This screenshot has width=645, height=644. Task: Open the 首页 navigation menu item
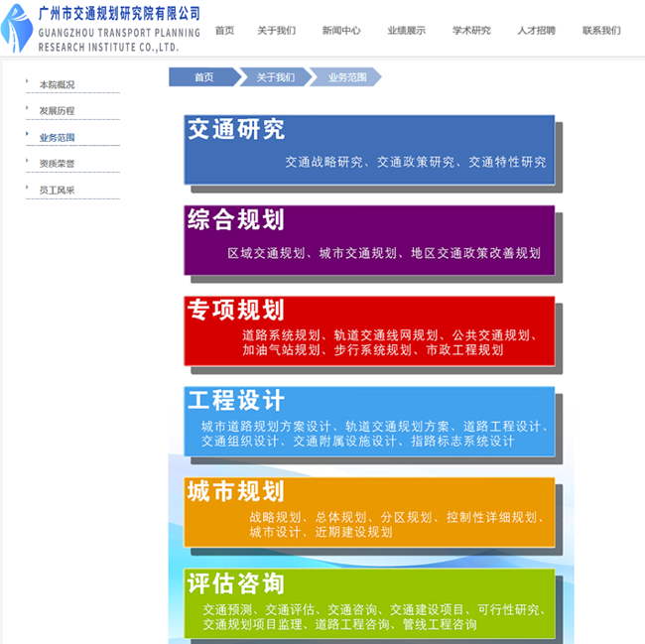pyautogui.click(x=225, y=31)
